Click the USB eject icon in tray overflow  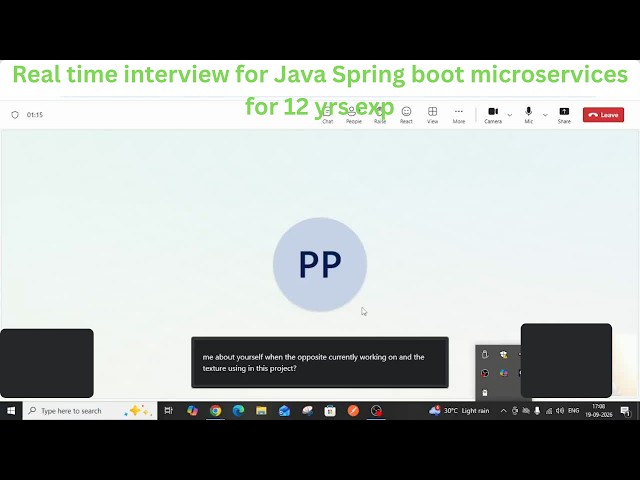(x=485, y=354)
